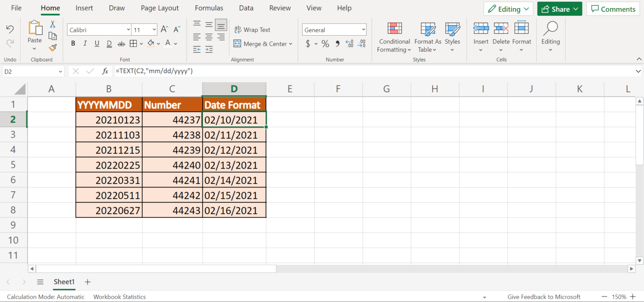
Task: Toggle italic formatting
Action: 85,43
